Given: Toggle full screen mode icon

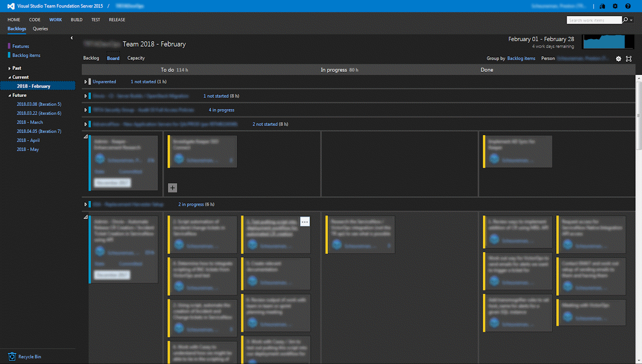Looking at the screenshot, I should point(629,59).
